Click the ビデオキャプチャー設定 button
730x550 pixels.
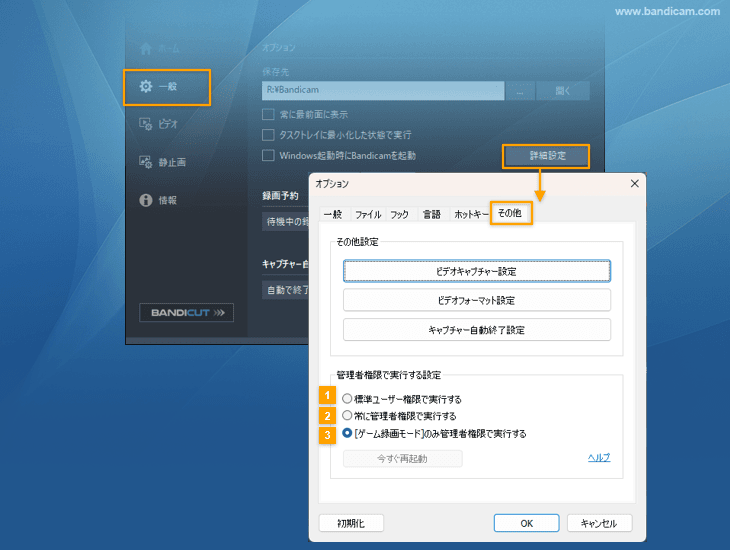(x=476, y=271)
